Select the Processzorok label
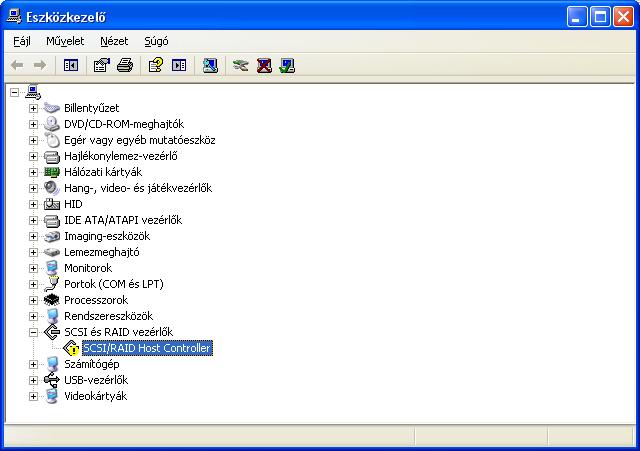This screenshot has width=640, height=451. pyautogui.click(x=96, y=300)
